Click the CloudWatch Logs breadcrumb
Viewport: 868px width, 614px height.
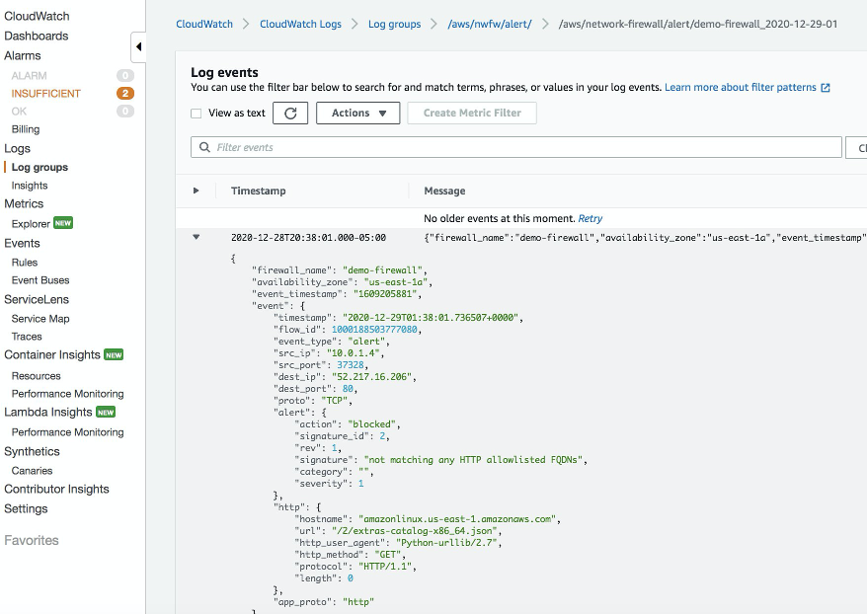(301, 22)
